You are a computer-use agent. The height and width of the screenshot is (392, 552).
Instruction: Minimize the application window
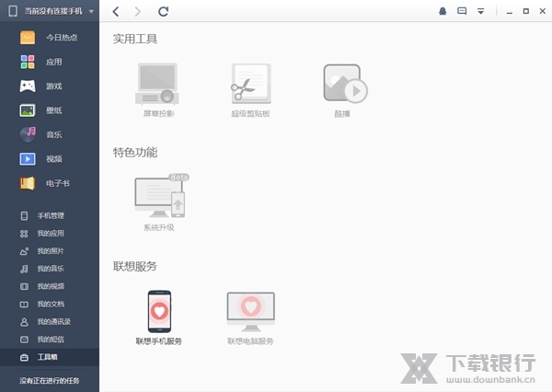click(x=509, y=12)
